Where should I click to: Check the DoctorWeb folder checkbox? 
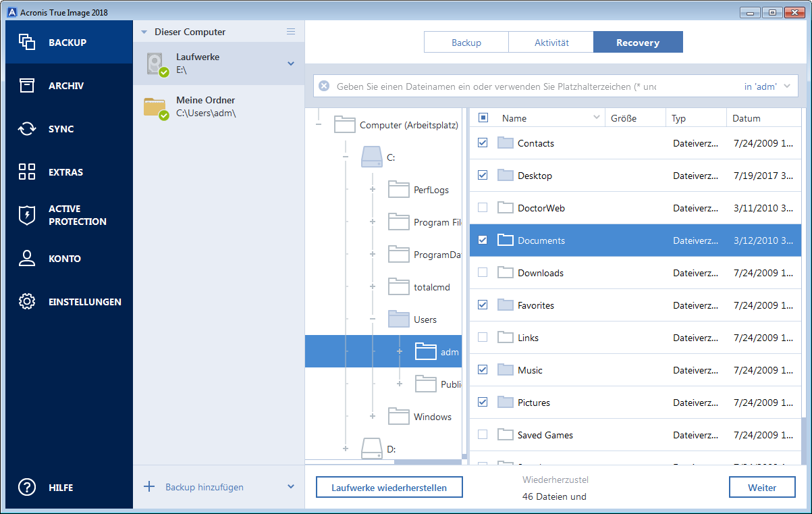[x=483, y=207]
